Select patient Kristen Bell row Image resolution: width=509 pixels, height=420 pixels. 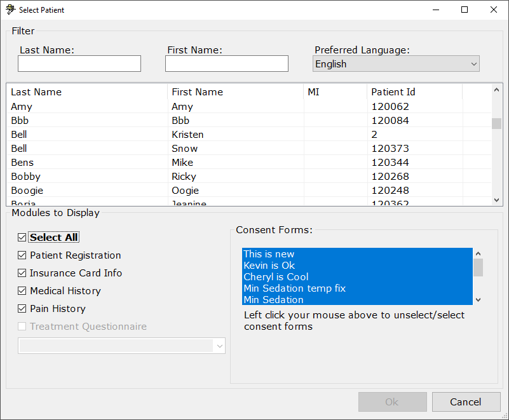pos(187,135)
